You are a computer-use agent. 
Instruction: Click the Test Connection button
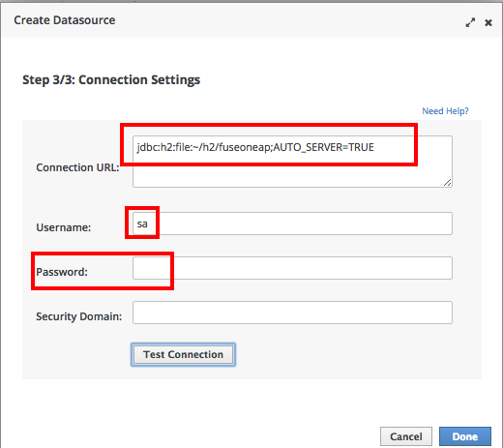tap(183, 354)
